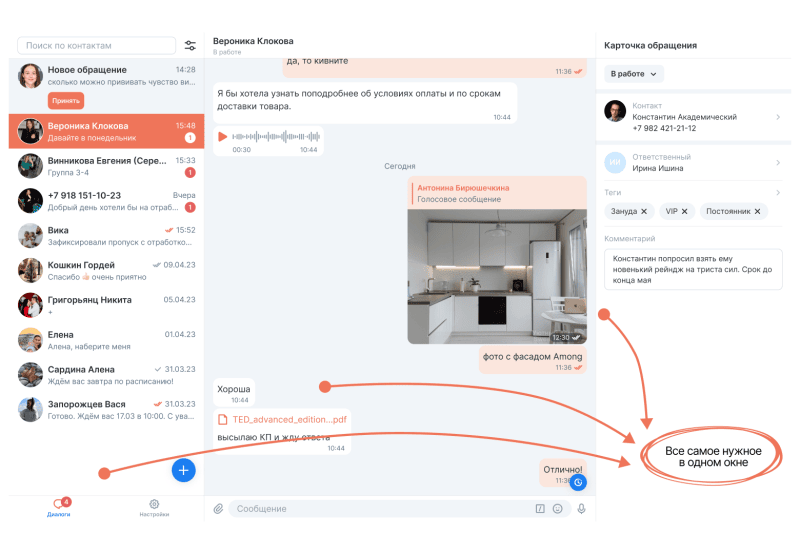Open the Новое обращение dialog
Screen dimensions: 800x554
[107, 85]
